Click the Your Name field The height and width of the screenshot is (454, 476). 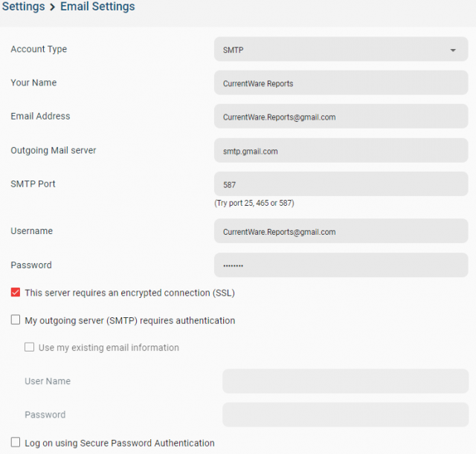pos(341,82)
